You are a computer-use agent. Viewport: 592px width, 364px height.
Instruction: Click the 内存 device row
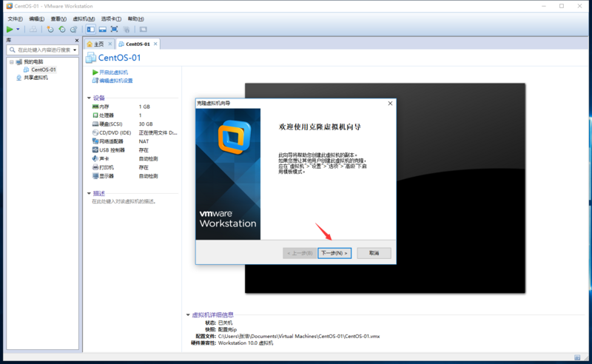point(135,107)
